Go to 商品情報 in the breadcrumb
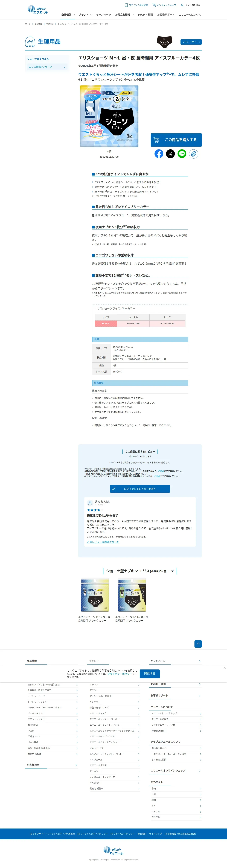 point(38,24)
